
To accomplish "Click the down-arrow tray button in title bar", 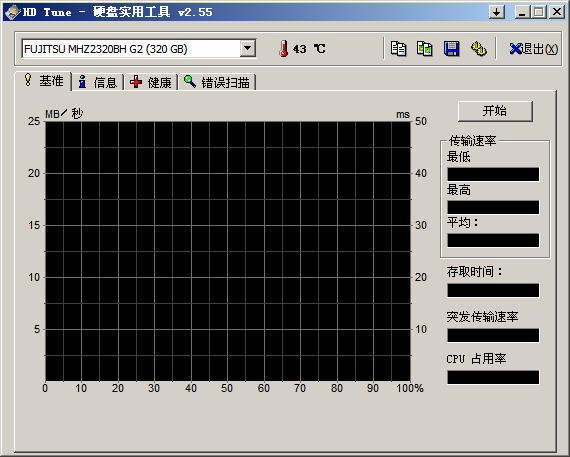I will 497,12.
